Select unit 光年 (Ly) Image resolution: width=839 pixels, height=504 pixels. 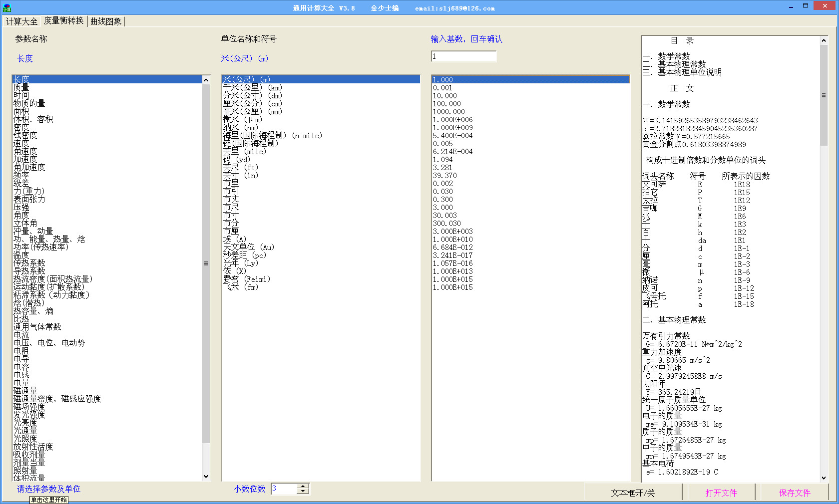coord(321,263)
